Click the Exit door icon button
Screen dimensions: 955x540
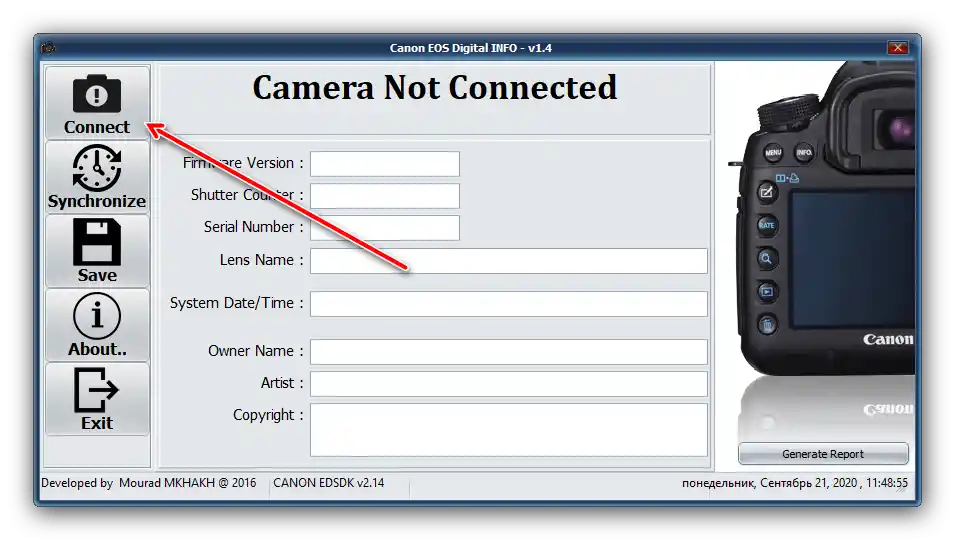(97, 399)
